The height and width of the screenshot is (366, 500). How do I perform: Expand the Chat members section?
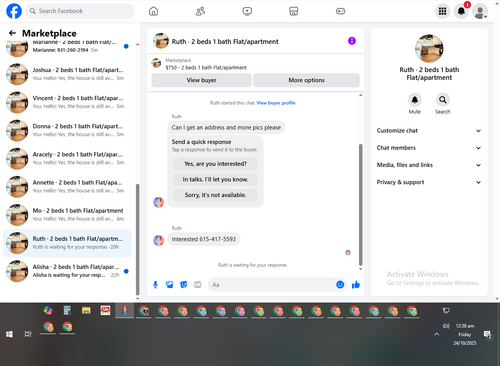click(x=429, y=148)
